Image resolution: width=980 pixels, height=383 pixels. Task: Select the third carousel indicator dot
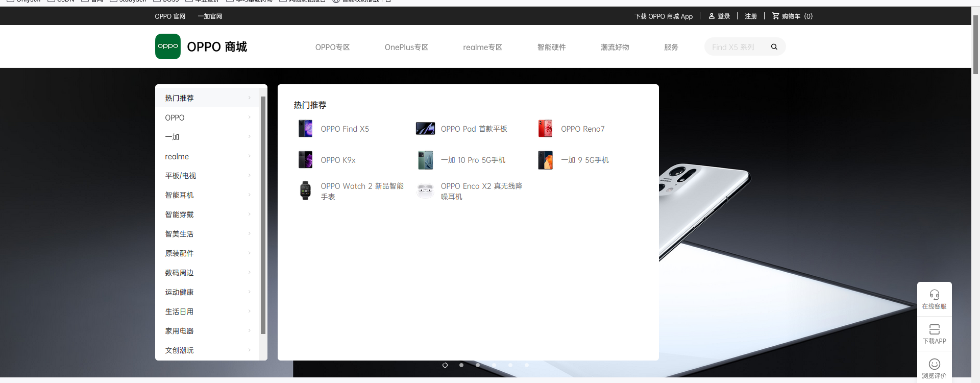(478, 365)
